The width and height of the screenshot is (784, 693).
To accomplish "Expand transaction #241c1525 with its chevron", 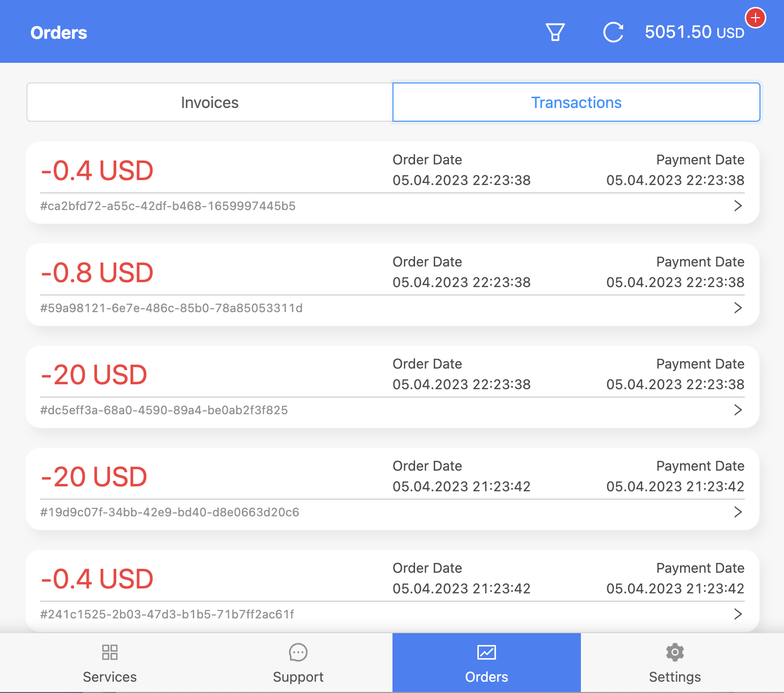I will [738, 614].
